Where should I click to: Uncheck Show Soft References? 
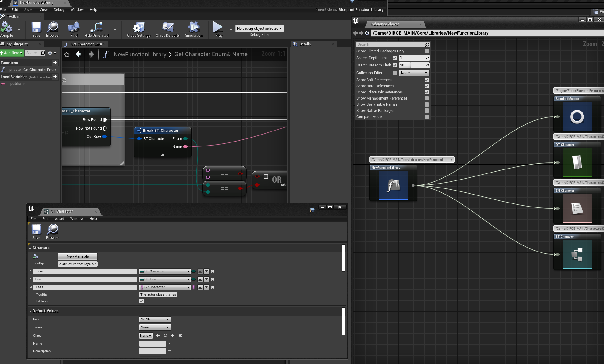point(427,80)
